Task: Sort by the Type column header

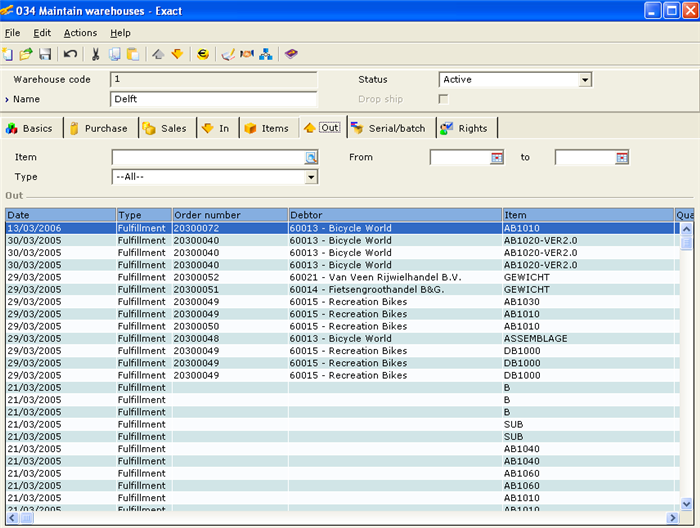Action: [x=144, y=215]
